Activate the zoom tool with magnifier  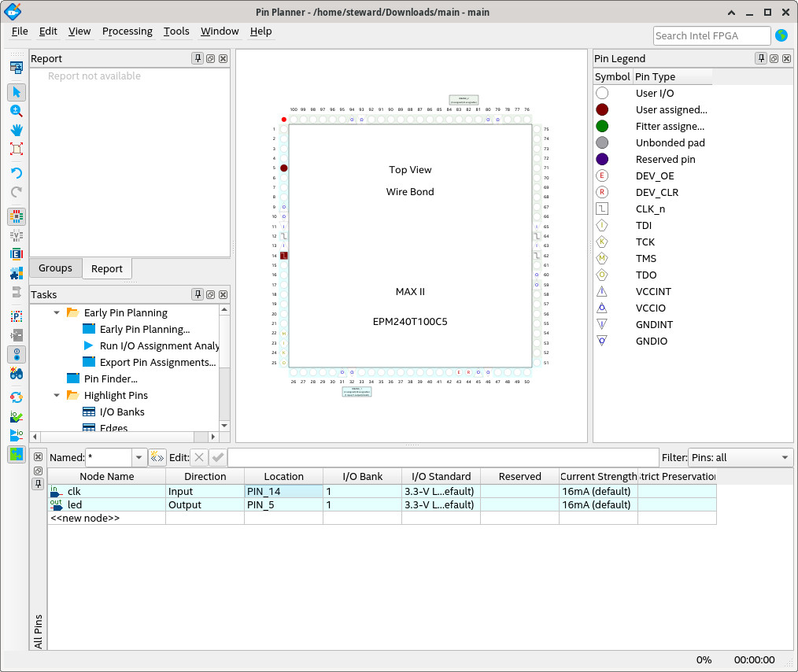tap(17, 111)
